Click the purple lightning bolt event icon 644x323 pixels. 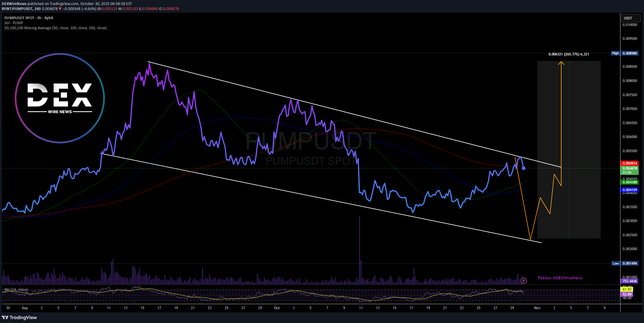(x=524, y=281)
